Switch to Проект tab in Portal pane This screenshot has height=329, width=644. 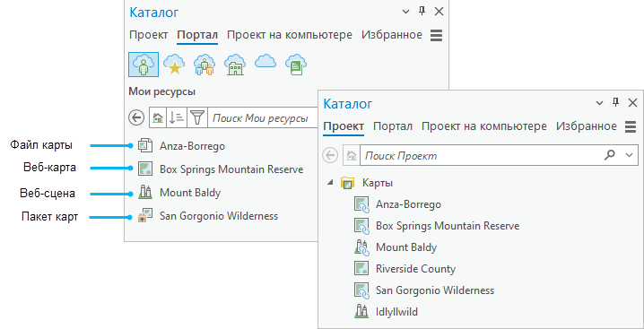149,35
